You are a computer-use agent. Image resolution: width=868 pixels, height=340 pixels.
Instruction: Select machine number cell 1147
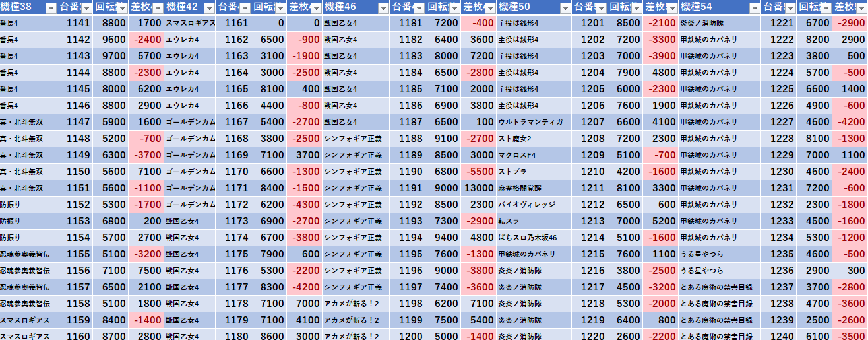75,122
